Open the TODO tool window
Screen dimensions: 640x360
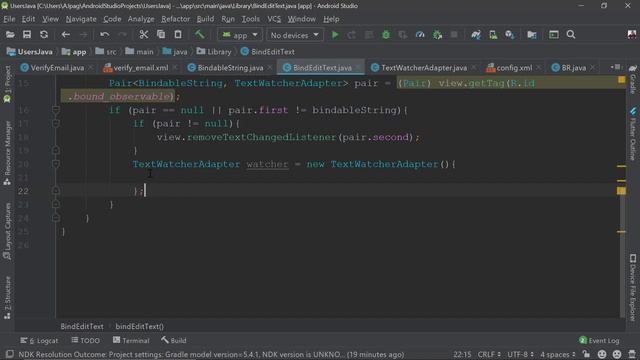click(85, 340)
